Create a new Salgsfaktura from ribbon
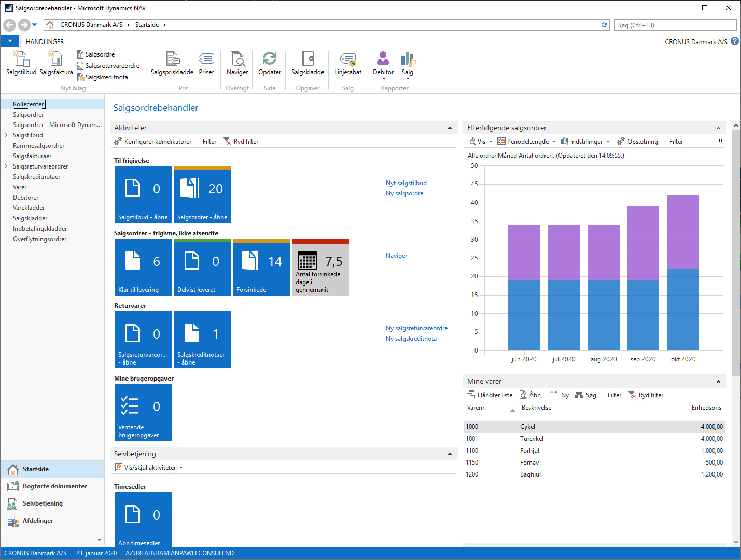This screenshot has width=741, height=560. pyautogui.click(x=56, y=63)
